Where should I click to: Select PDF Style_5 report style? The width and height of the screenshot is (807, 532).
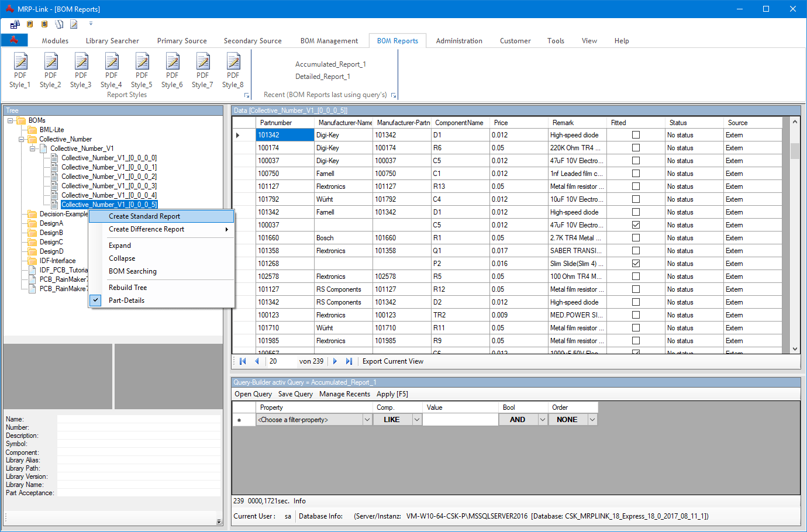142,70
